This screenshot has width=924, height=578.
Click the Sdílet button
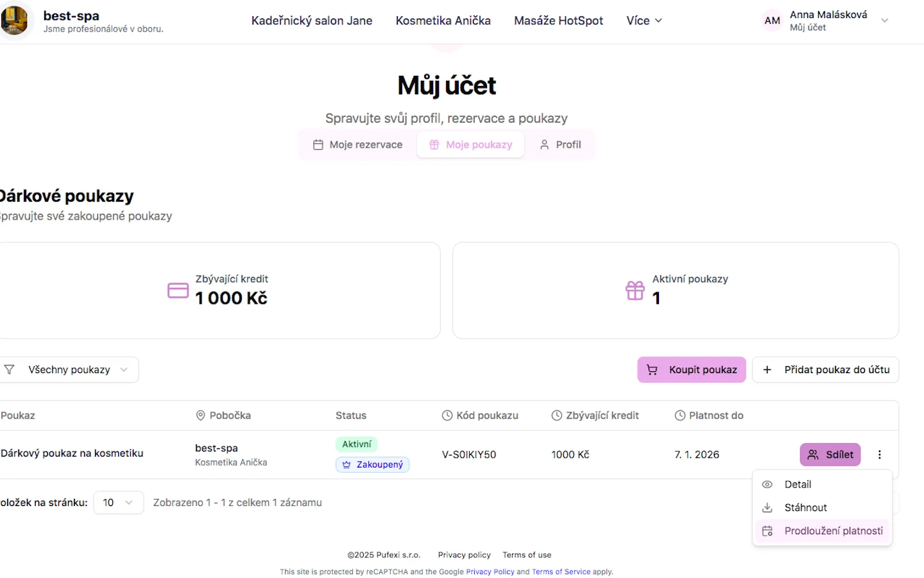(x=830, y=455)
